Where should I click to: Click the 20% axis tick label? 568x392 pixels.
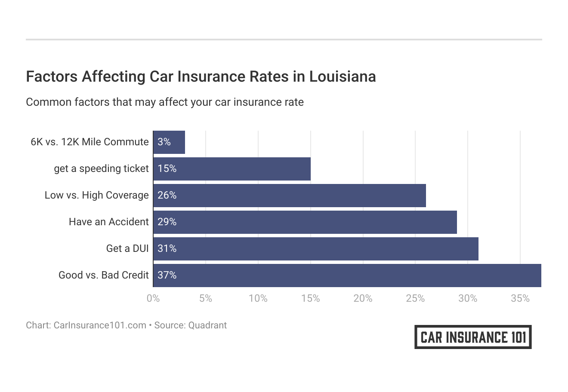[363, 298]
